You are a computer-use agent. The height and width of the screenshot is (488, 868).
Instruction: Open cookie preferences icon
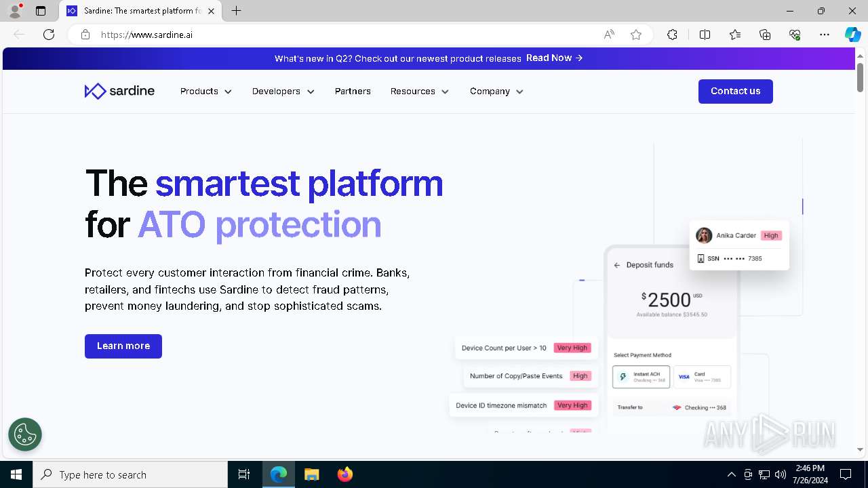click(x=25, y=434)
